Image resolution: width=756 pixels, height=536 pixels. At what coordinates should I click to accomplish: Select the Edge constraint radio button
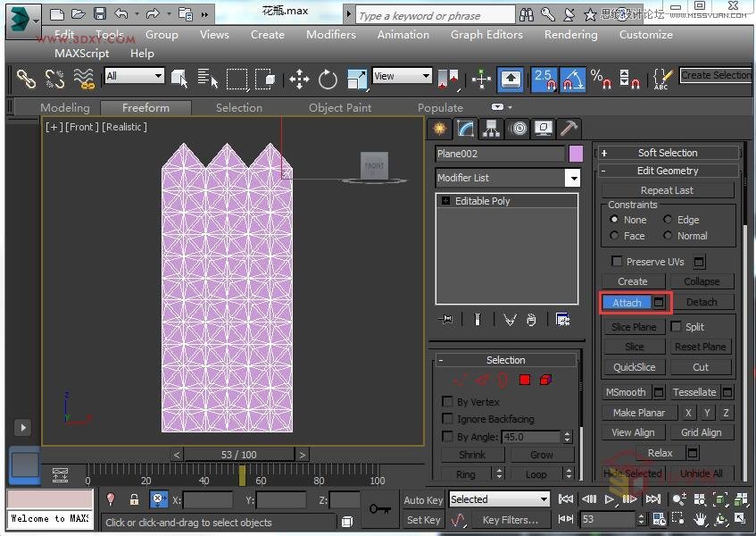(668, 220)
